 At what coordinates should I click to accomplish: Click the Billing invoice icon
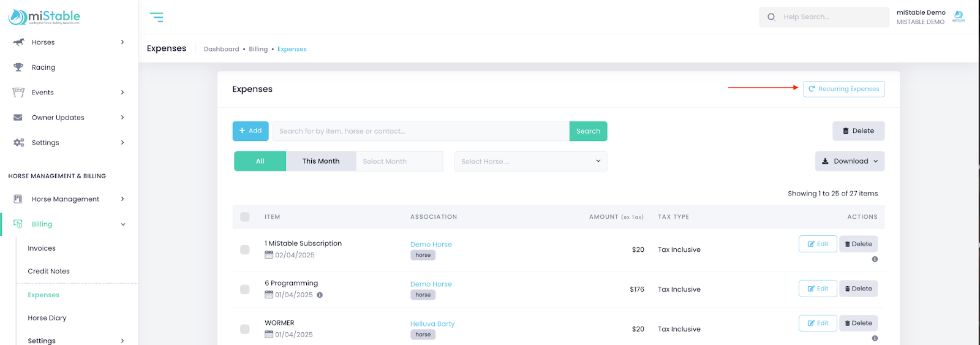(x=18, y=224)
